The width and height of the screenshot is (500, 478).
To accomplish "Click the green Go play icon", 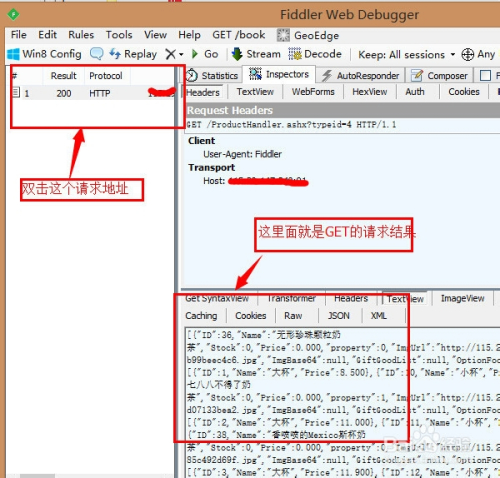I will [195, 54].
